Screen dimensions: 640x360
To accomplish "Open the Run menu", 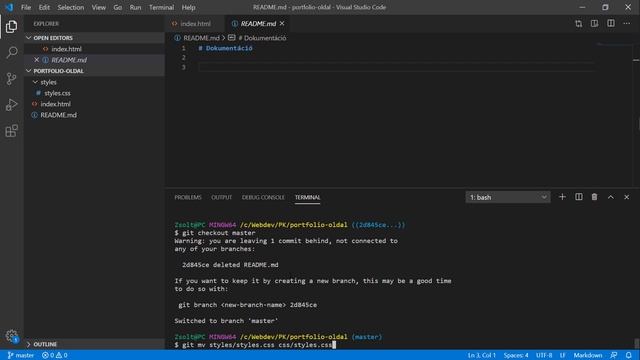I will coord(135,7).
